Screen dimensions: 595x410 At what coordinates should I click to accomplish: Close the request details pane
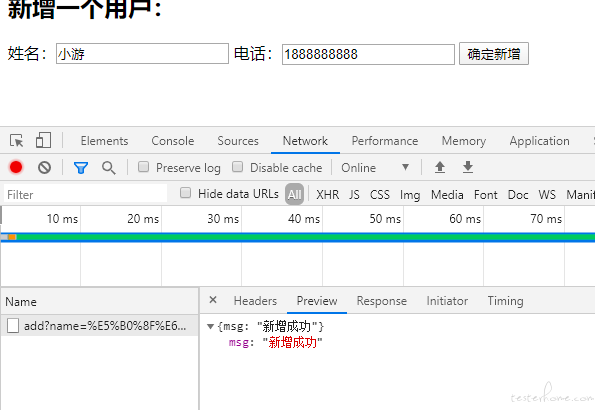click(213, 300)
